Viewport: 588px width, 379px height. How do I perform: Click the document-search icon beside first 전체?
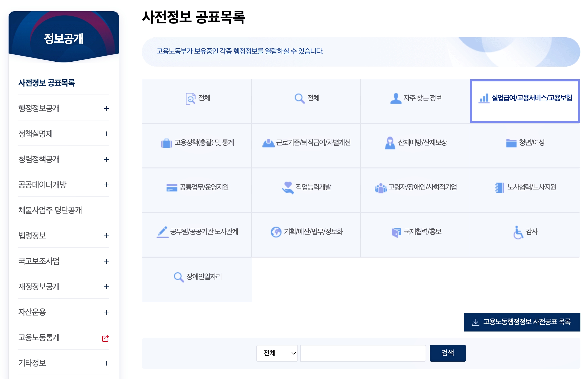(x=191, y=99)
